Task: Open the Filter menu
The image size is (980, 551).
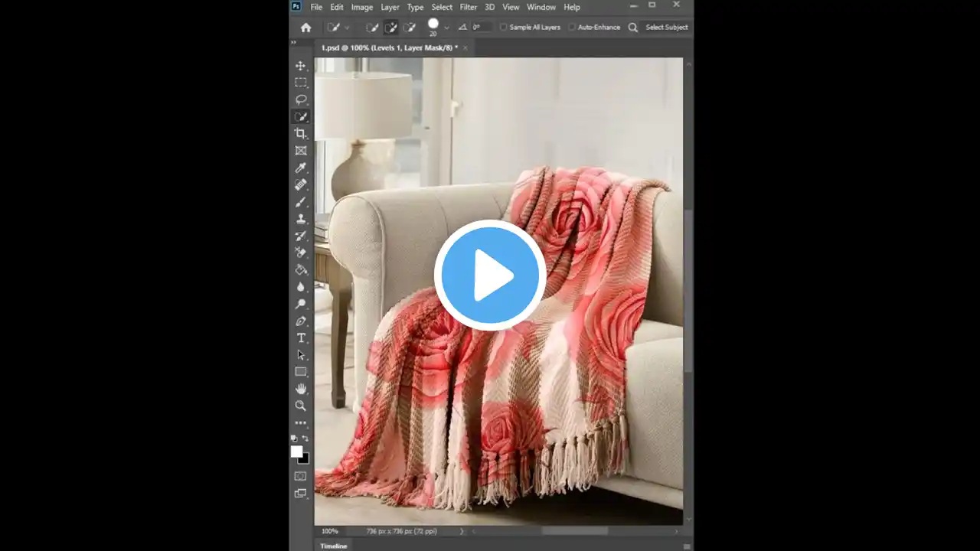Action: click(x=469, y=7)
